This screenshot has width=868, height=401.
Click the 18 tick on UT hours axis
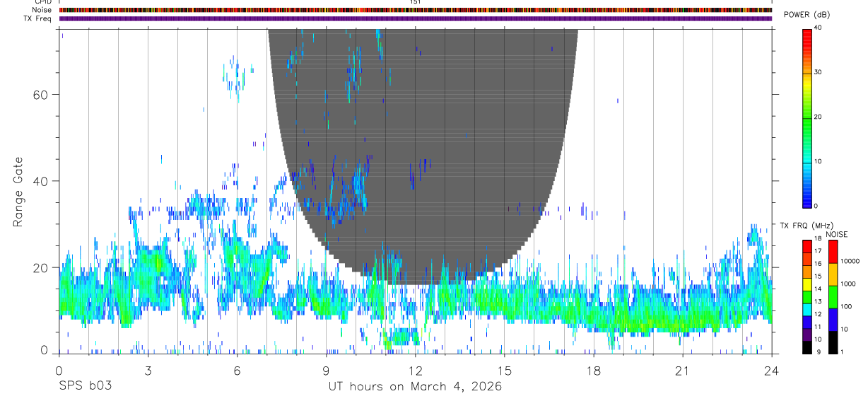[x=594, y=370]
